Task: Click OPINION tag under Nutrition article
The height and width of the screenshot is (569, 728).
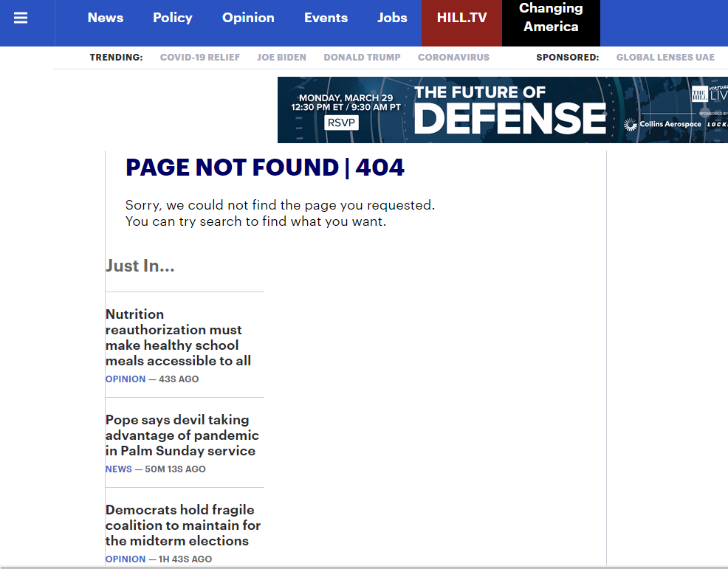Action: [126, 379]
